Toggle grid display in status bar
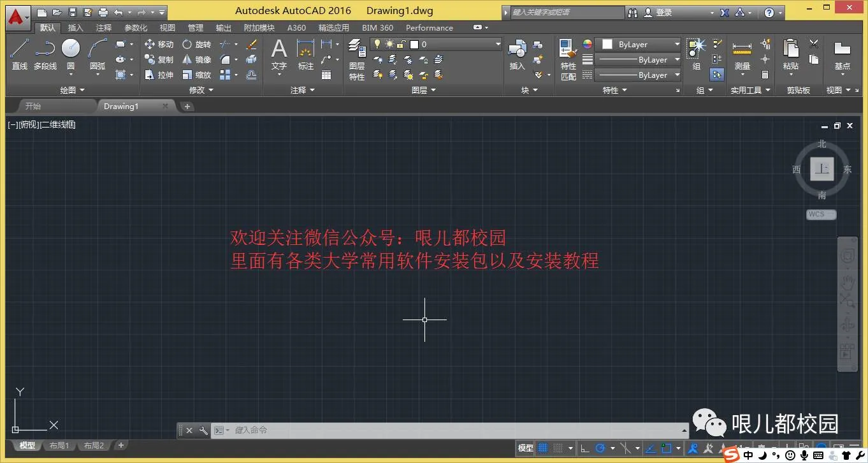Screen dimensions: 868x463 [x=543, y=448]
